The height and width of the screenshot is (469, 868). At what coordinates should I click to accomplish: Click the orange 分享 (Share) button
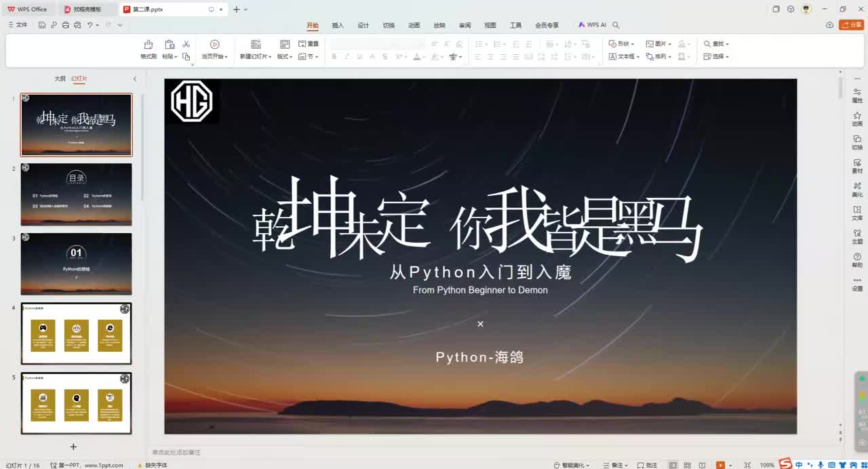pyautogui.click(x=852, y=25)
